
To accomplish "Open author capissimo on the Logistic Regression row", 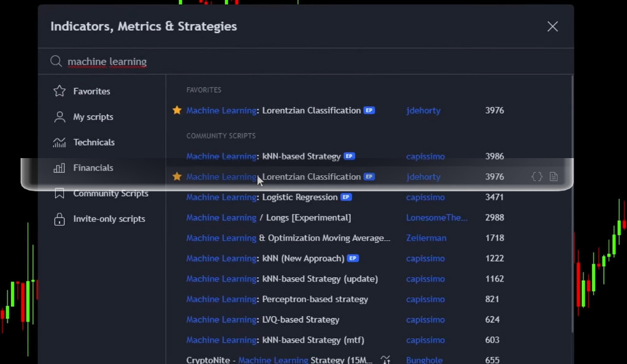I will 425,197.
